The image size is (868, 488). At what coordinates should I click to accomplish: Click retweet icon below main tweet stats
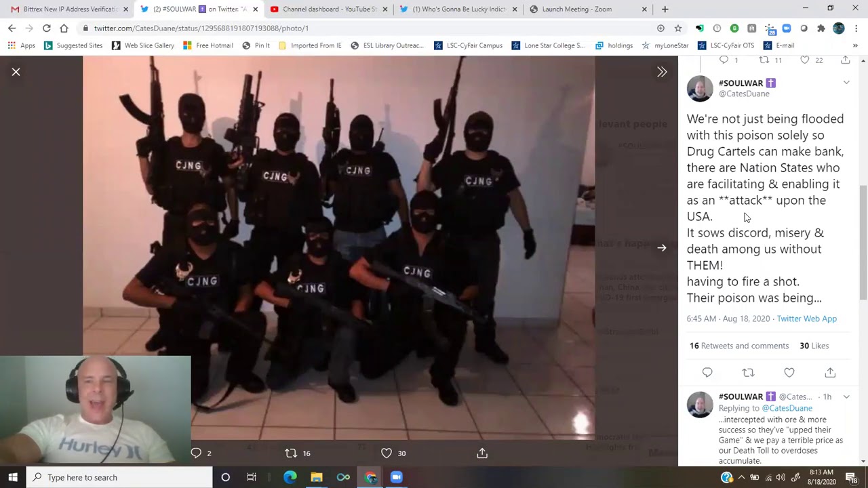coord(748,373)
